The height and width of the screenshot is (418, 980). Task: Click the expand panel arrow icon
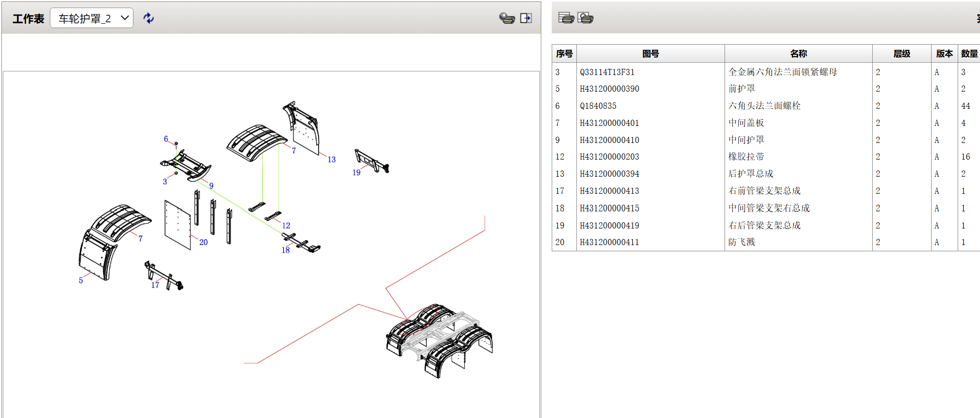526,18
